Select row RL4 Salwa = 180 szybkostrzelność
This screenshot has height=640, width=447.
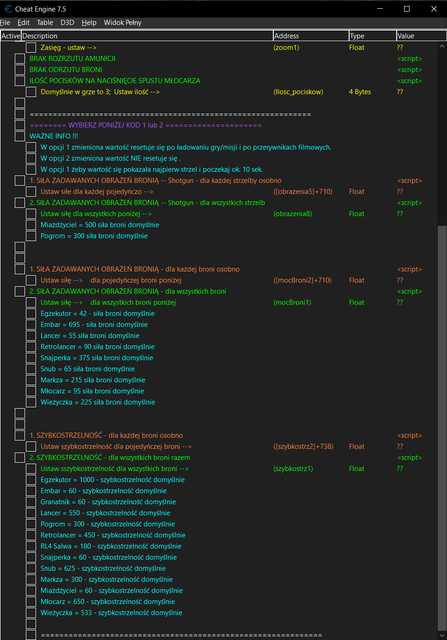click(111, 546)
